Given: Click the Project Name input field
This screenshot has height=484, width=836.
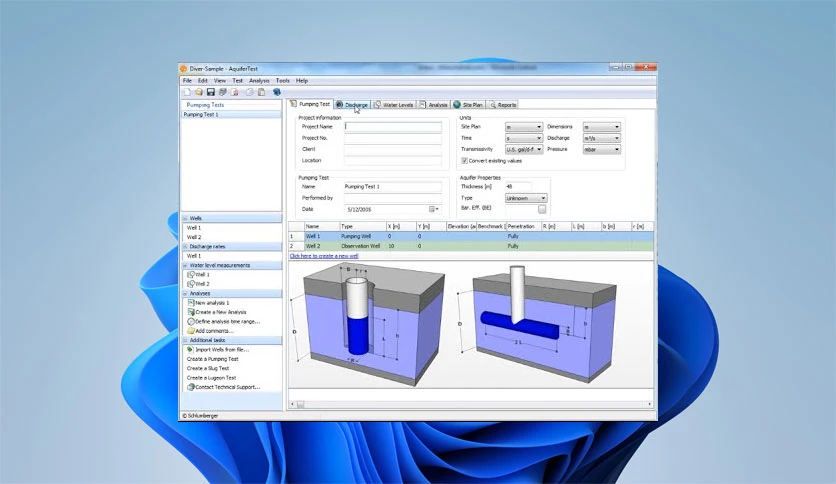Looking at the screenshot, I should [393, 127].
